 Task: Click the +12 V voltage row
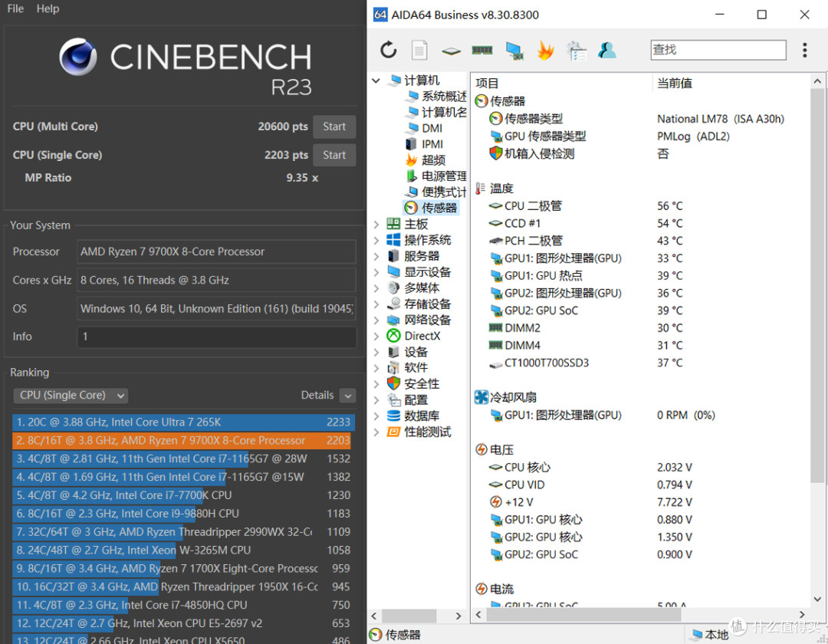[640, 502]
